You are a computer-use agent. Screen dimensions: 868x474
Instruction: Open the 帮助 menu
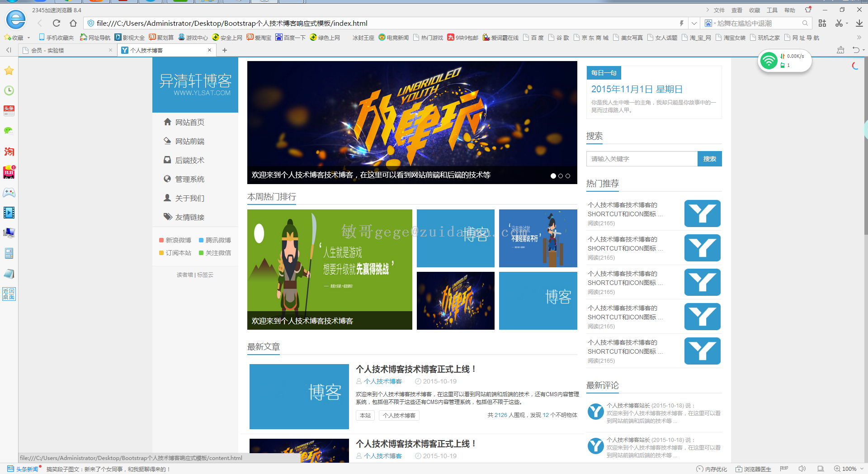(790, 10)
